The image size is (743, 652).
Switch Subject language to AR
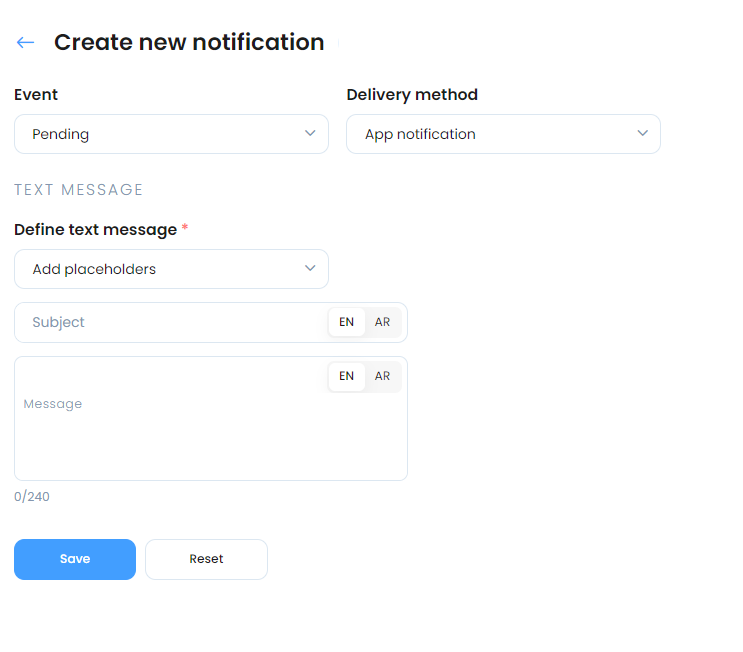(x=382, y=322)
